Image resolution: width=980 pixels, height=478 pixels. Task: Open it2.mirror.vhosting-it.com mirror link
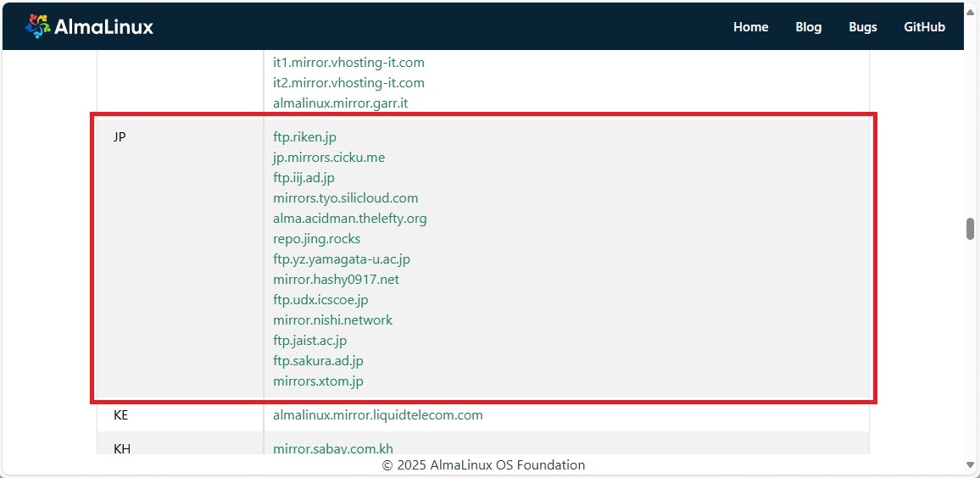coord(348,82)
